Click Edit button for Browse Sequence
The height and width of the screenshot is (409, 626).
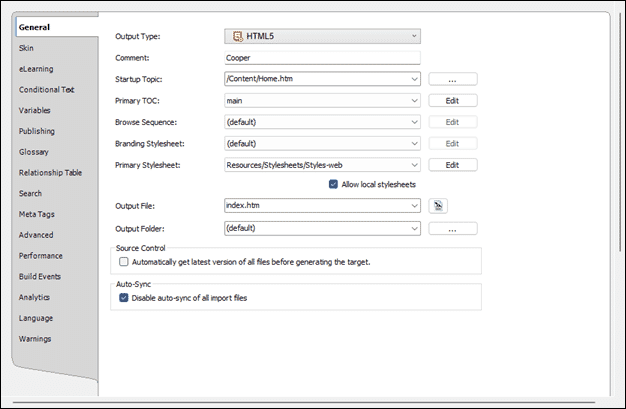click(453, 122)
